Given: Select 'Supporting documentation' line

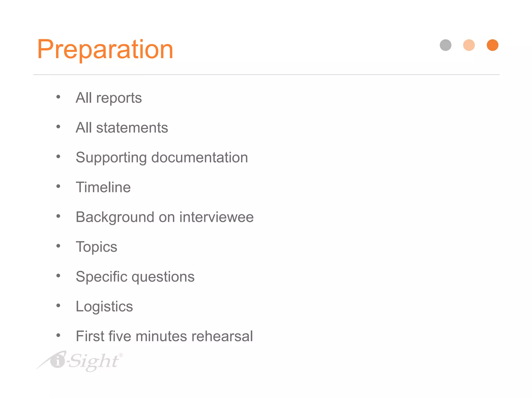Looking at the screenshot, I should click(x=162, y=158).
